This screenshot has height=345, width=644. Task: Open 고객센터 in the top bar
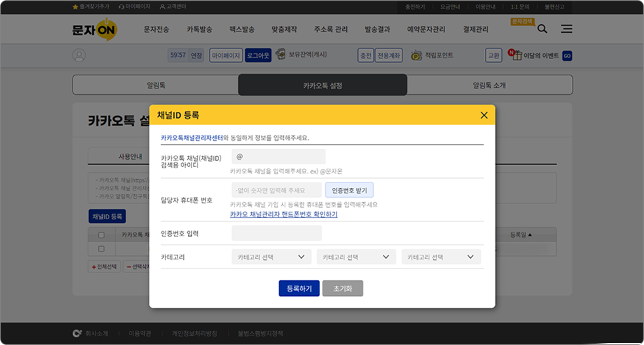pyautogui.click(x=173, y=7)
